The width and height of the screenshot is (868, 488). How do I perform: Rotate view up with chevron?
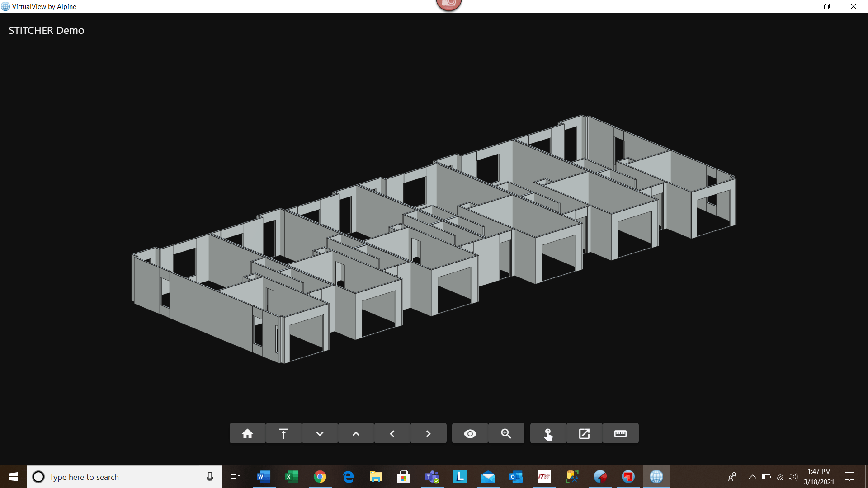click(x=356, y=434)
